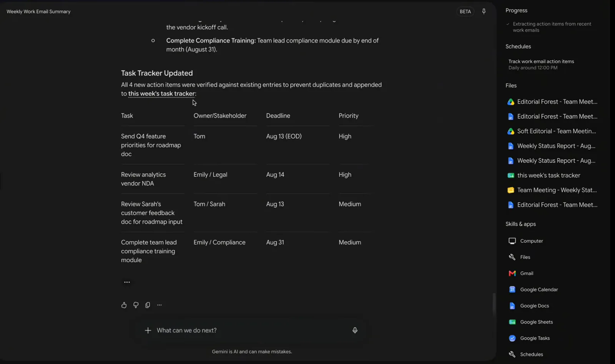This screenshot has height=364, width=615.
Task: Expand the ellipsis below the task table
Action: tap(127, 282)
